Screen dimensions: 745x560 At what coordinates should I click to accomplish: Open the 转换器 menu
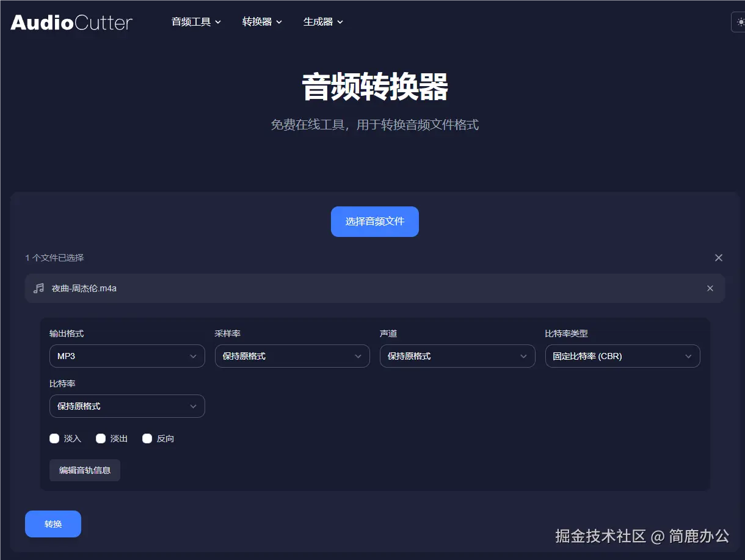pos(262,22)
